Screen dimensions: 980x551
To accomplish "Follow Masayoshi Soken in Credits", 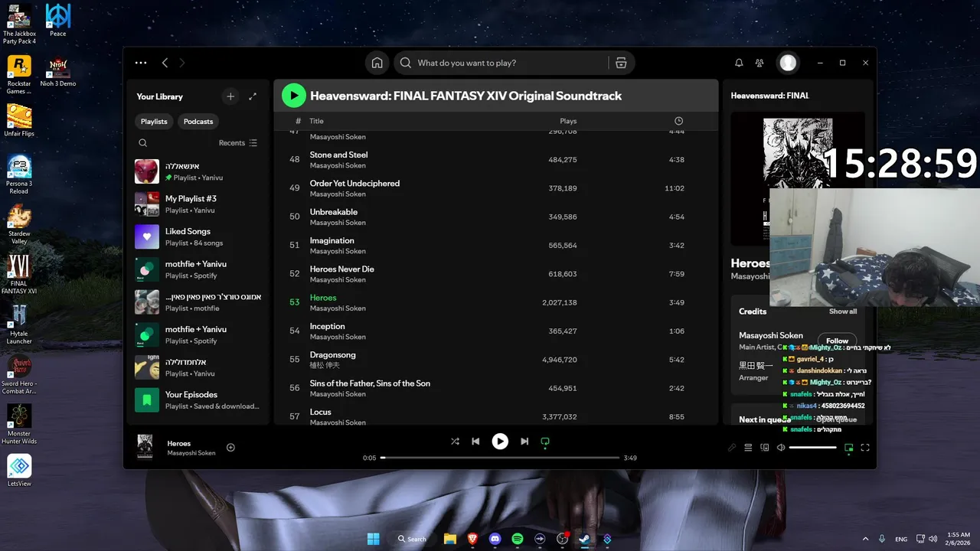I will pyautogui.click(x=837, y=341).
